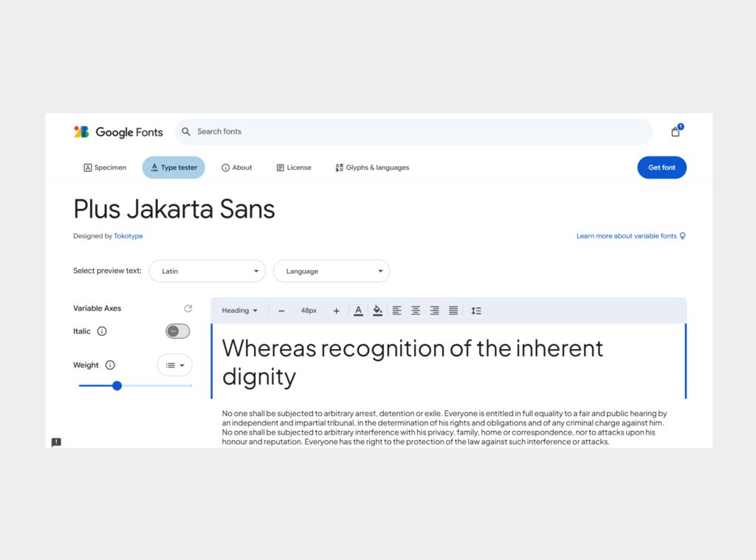
Task: Show info about the Italic axis
Action: [102, 331]
